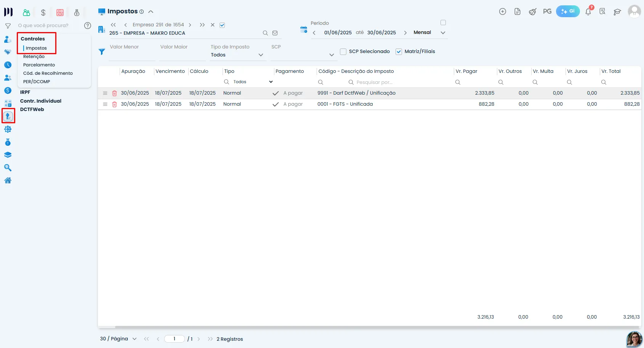The height and width of the screenshot is (348, 644).
Task: Toggle the SCP Selecionado checkbox
Action: [343, 52]
